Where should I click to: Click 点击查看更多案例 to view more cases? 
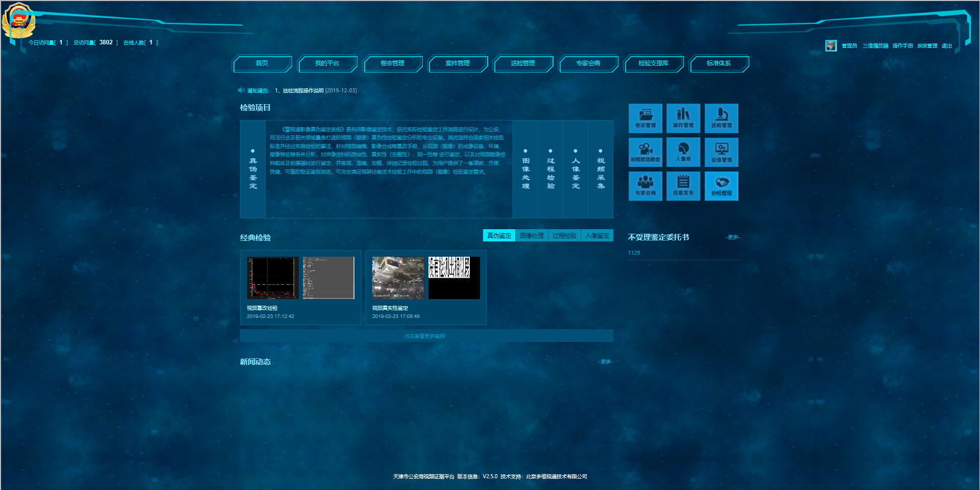426,335
